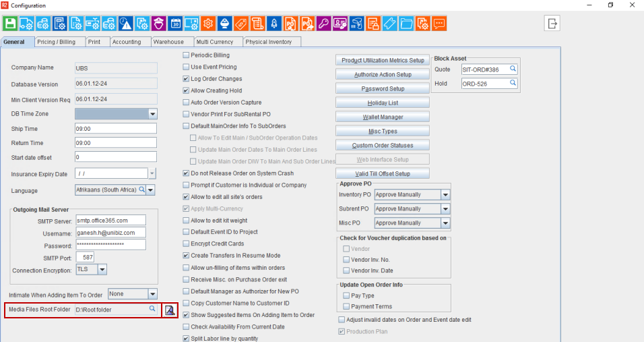Enable the Periodic Billing checkbox
The width and height of the screenshot is (644, 342).
pos(187,55)
